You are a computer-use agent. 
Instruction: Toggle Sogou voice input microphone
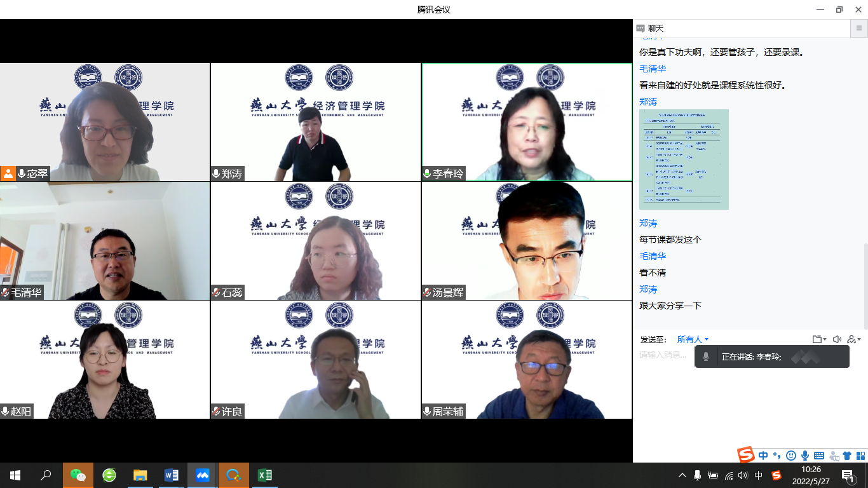point(805,456)
